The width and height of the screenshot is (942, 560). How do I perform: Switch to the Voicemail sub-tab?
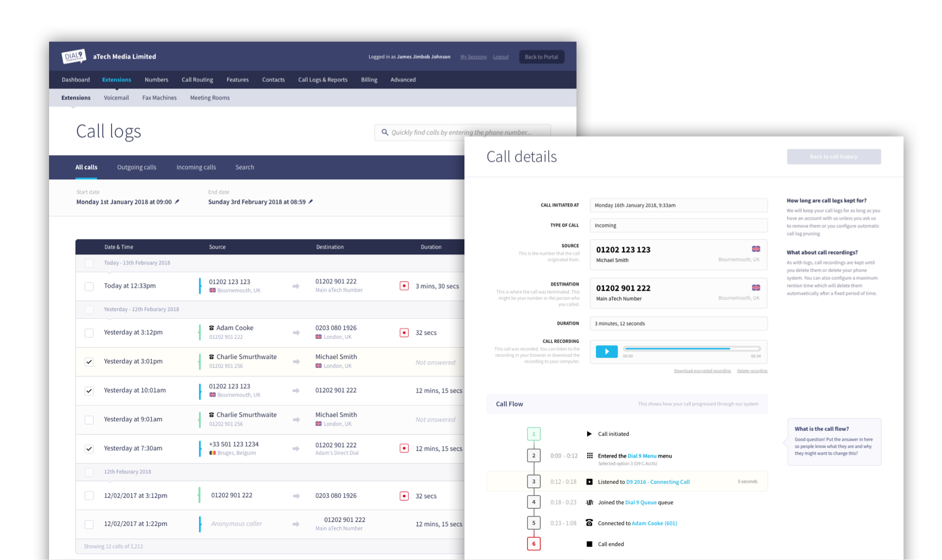pos(116,98)
